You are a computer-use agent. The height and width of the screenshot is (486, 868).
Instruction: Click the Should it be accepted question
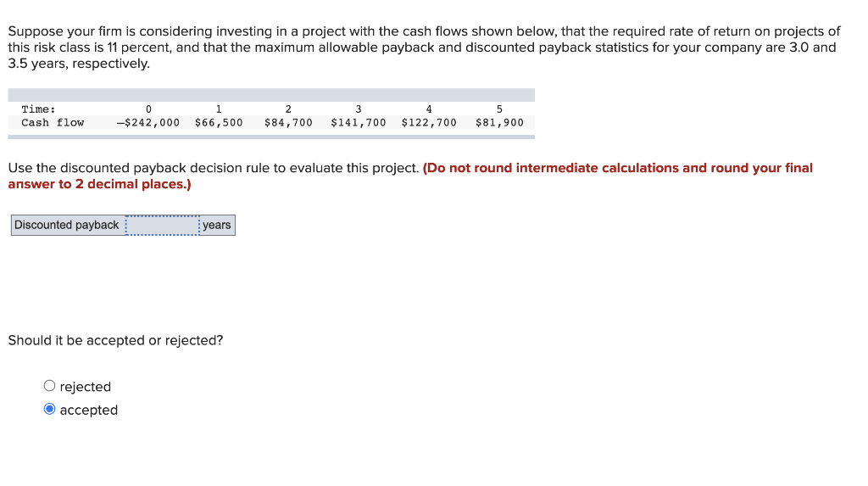115,340
